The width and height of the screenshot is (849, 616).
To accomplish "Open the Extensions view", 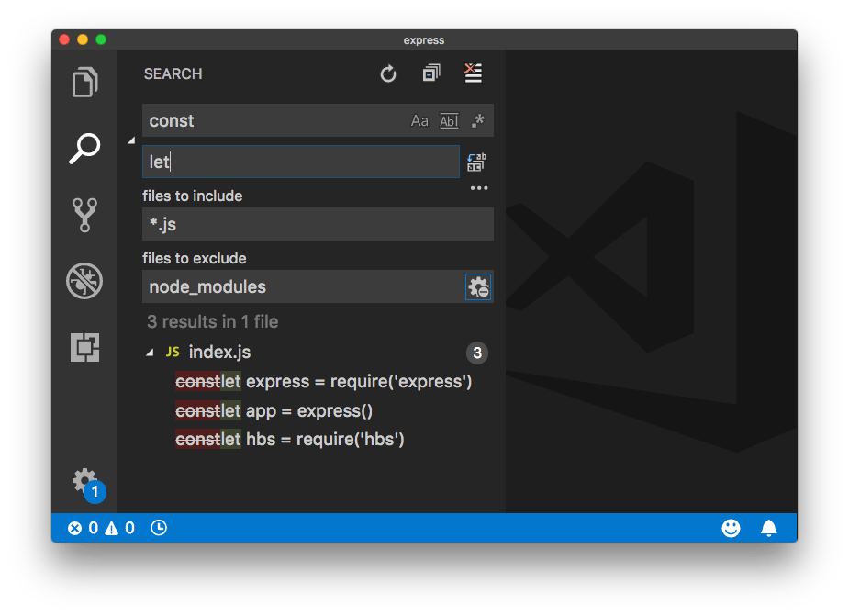I will point(84,347).
